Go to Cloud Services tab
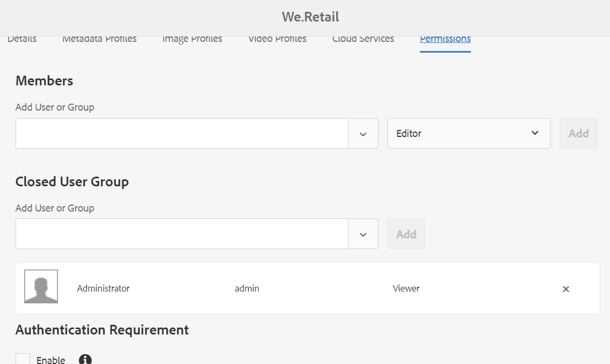Screen dimensions: 610x364 pyautogui.click(x=363, y=39)
